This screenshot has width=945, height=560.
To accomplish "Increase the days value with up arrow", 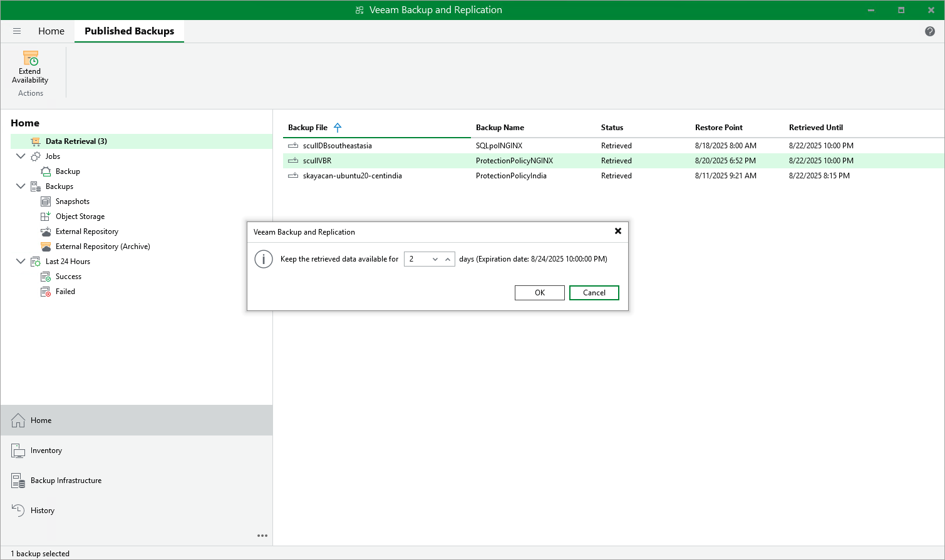I will coord(448,259).
